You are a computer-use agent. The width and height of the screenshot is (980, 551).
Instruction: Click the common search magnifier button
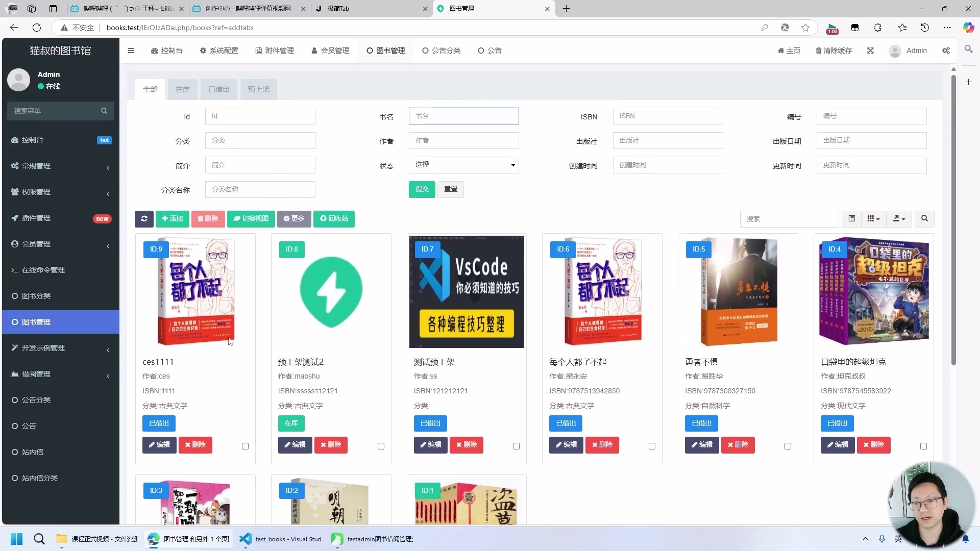coord(924,219)
